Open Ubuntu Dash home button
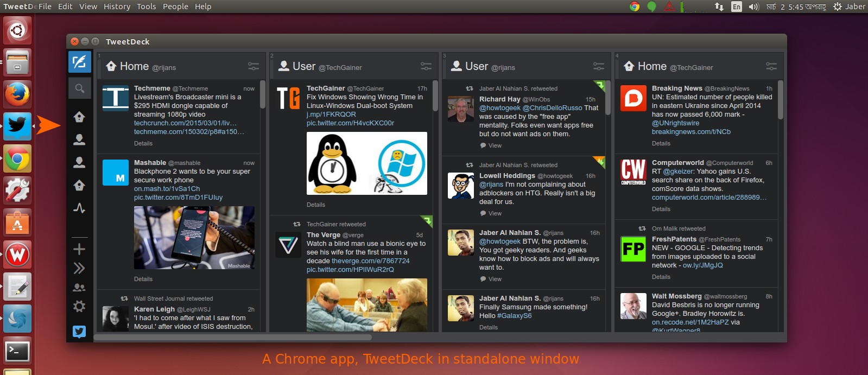The height and width of the screenshot is (375, 868). tap(17, 30)
